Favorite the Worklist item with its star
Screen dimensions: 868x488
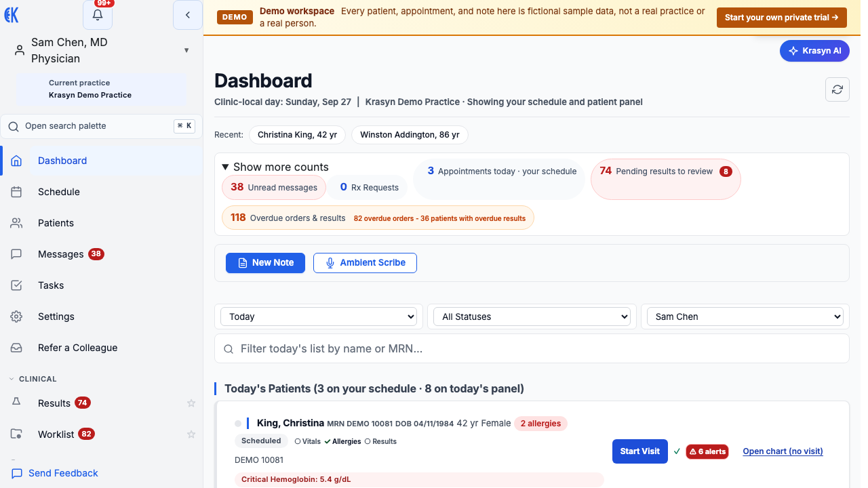click(x=191, y=434)
